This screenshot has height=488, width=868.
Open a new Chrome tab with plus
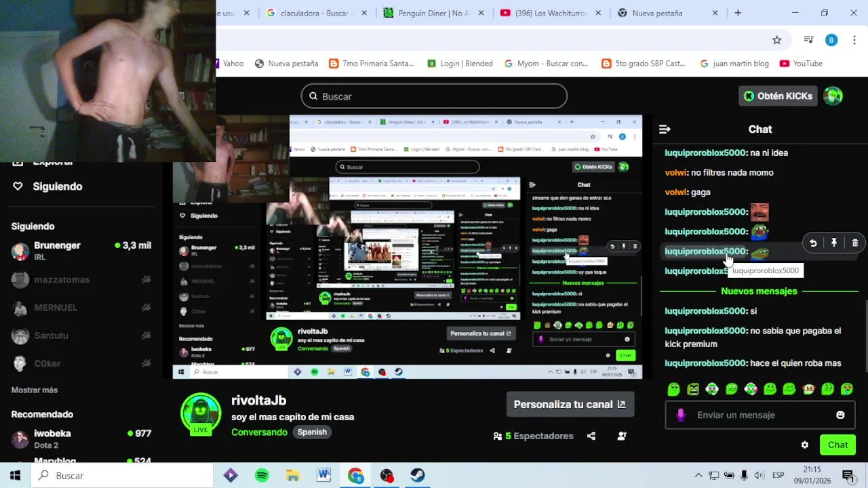[x=738, y=13]
